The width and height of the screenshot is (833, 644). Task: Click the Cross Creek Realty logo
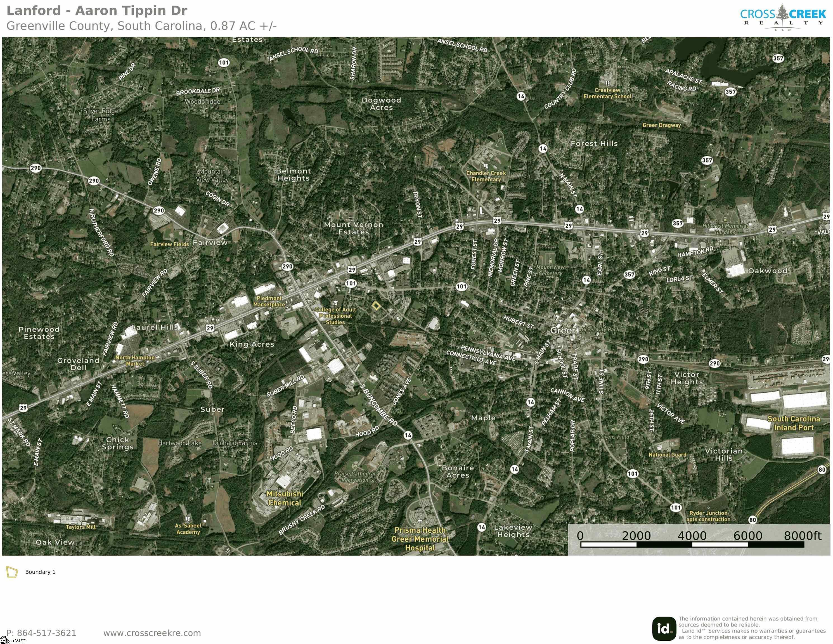(783, 17)
